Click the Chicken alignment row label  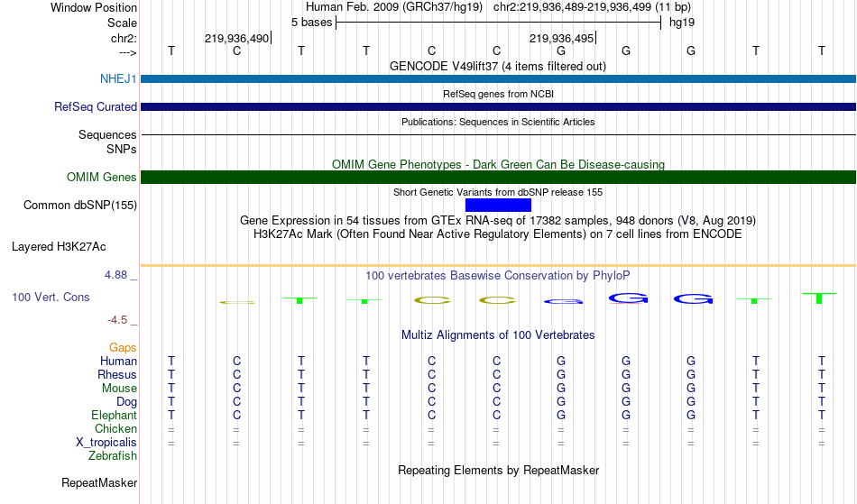point(115,428)
